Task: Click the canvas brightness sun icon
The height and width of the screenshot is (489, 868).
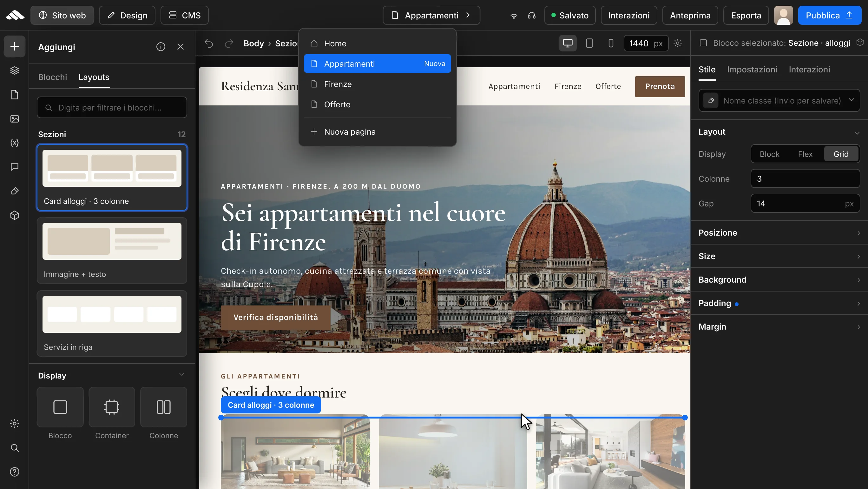Action: 678,43
